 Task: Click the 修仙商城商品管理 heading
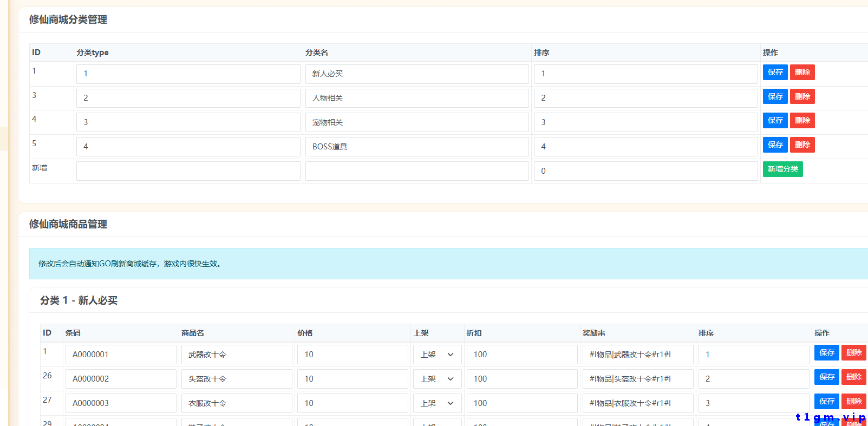(x=68, y=224)
